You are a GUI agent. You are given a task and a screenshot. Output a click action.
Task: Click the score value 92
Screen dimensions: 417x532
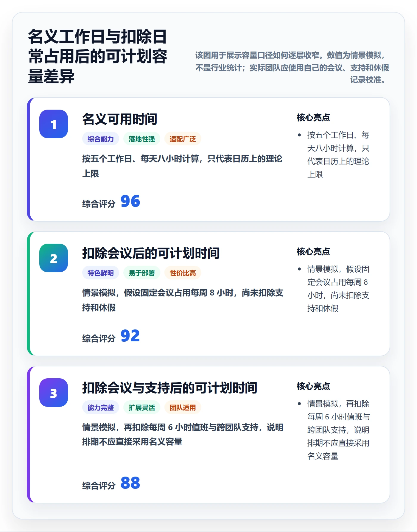[130, 336]
